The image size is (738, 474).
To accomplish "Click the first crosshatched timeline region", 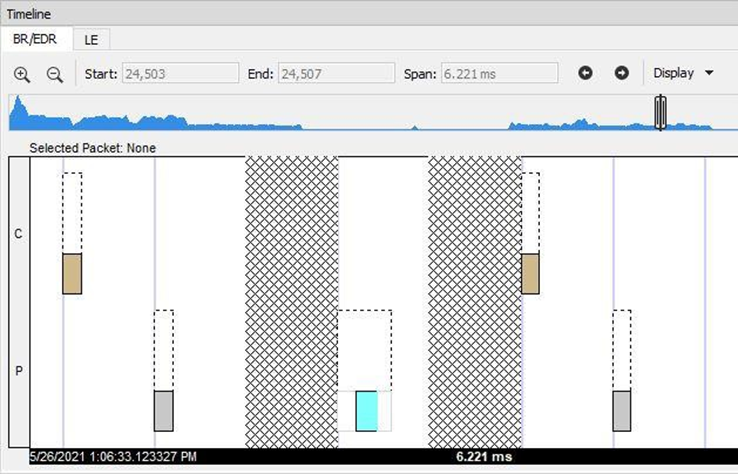I will tap(292, 302).
